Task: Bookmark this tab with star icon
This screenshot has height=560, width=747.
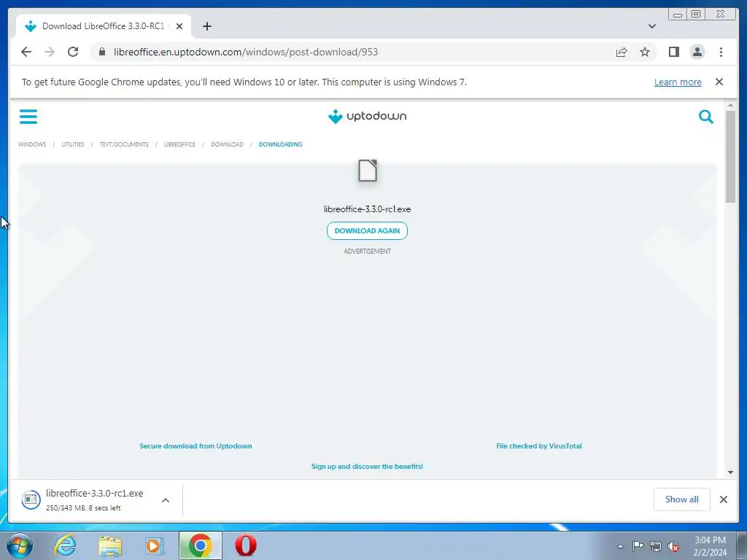Action: tap(645, 52)
